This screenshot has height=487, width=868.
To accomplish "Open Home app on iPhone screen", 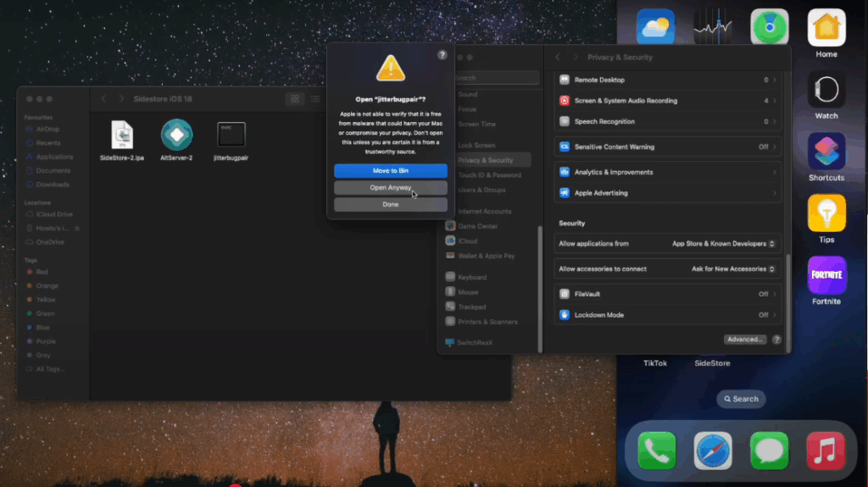I will [x=826, y=28].
